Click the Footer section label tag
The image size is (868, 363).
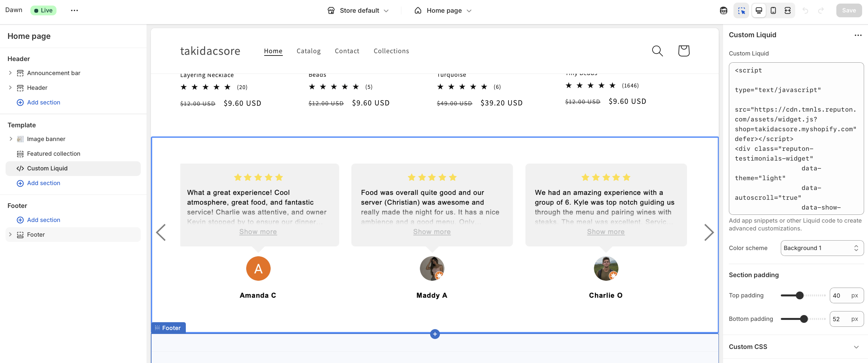pyautogui.click(x=168, y=328)
